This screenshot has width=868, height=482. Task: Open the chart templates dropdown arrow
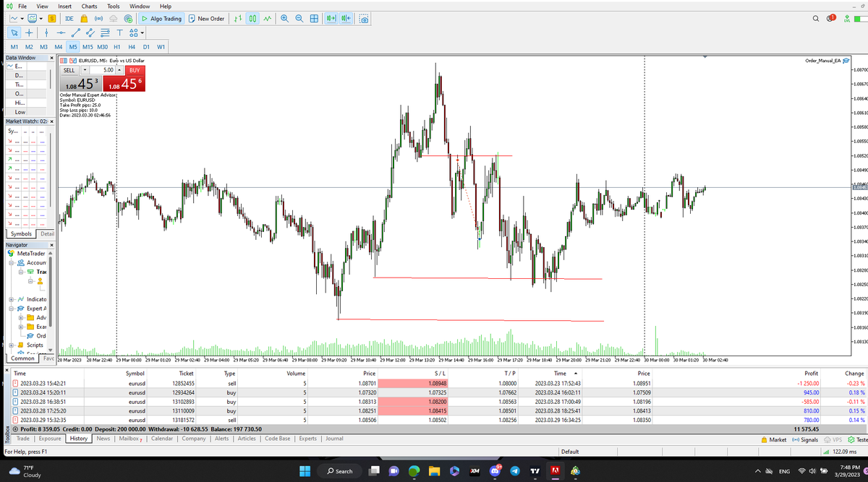point(41,18)
